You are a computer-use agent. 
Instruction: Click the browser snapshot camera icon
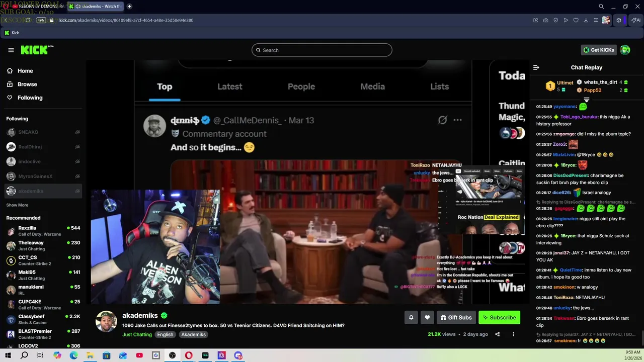point(546,20)
